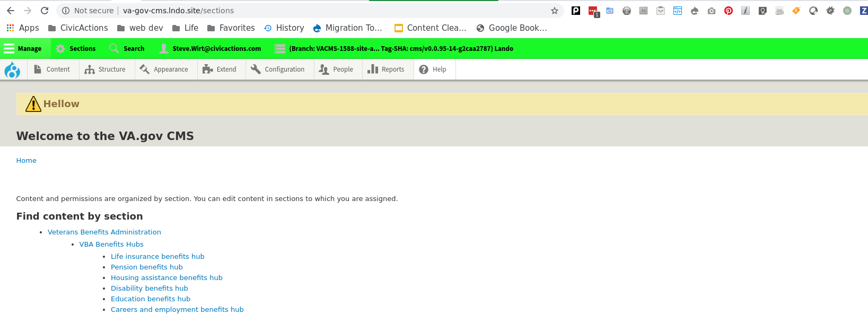Open the Disability benefits hub link
868x314 pixels.
point(150,289)
